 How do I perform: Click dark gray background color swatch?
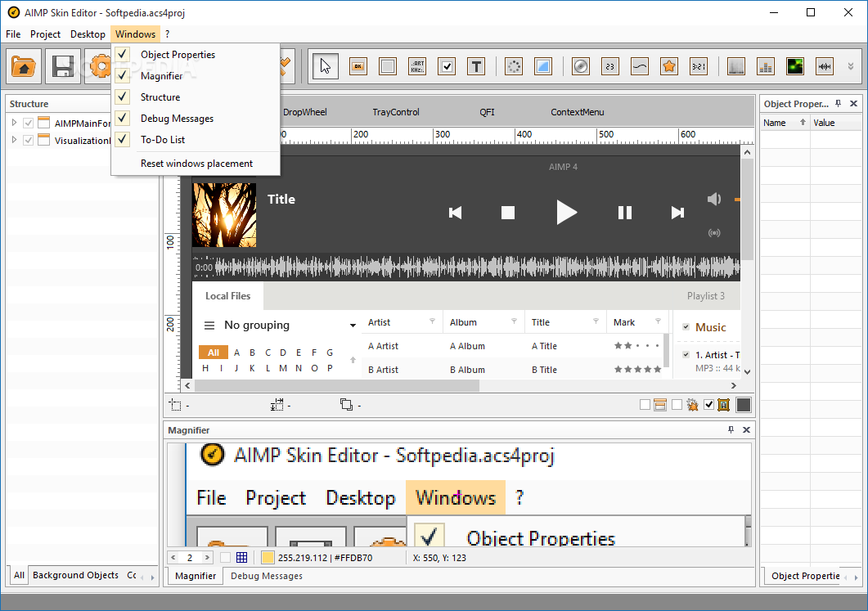click(x=744, y=405)
